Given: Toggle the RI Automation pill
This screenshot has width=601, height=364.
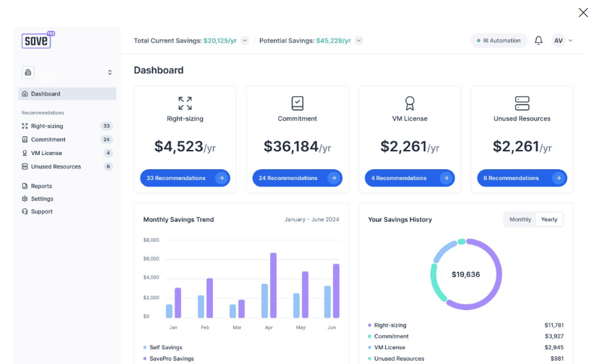Looking at the screenshot, I should pos(498,40).
